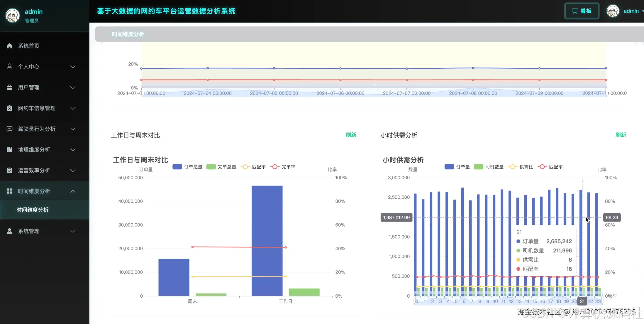Click the briefcase icon for 用户管理
The image size is (644, 324).
9,87
